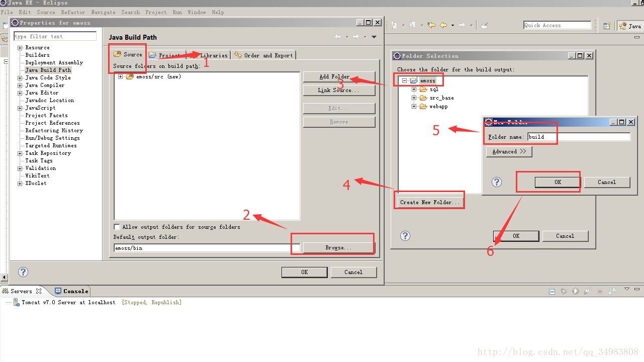Close the Servers tab via its X
The width and height of the screenshot is (644, 362).
pos(39,291)
